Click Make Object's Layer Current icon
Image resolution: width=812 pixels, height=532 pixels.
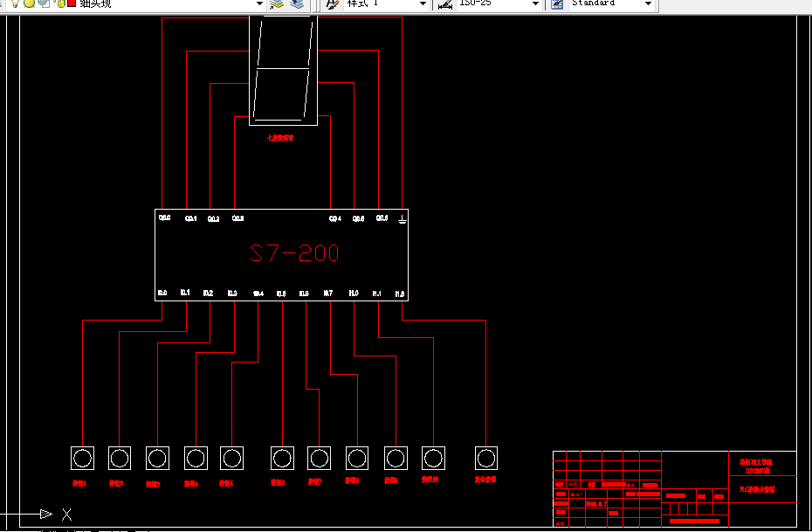click(277, 4)
